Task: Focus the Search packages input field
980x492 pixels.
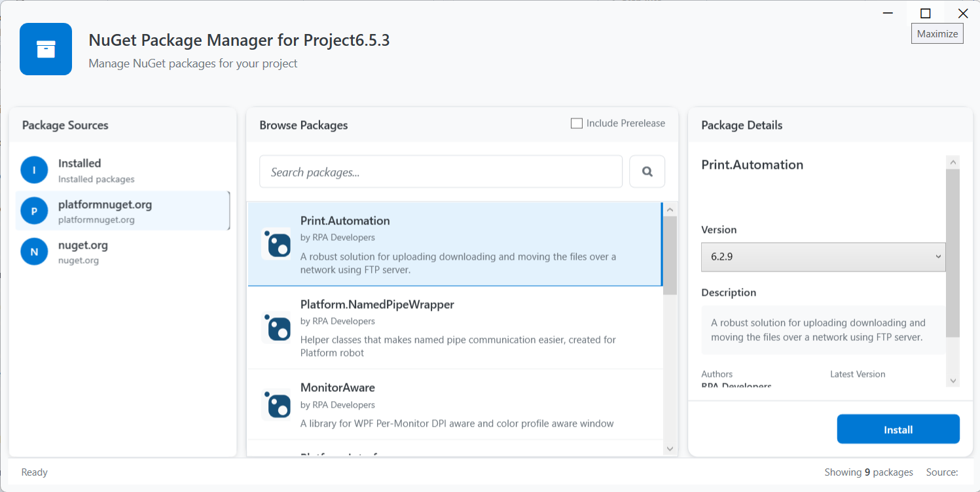Action: pyautogui.click(x=441, y=171)
